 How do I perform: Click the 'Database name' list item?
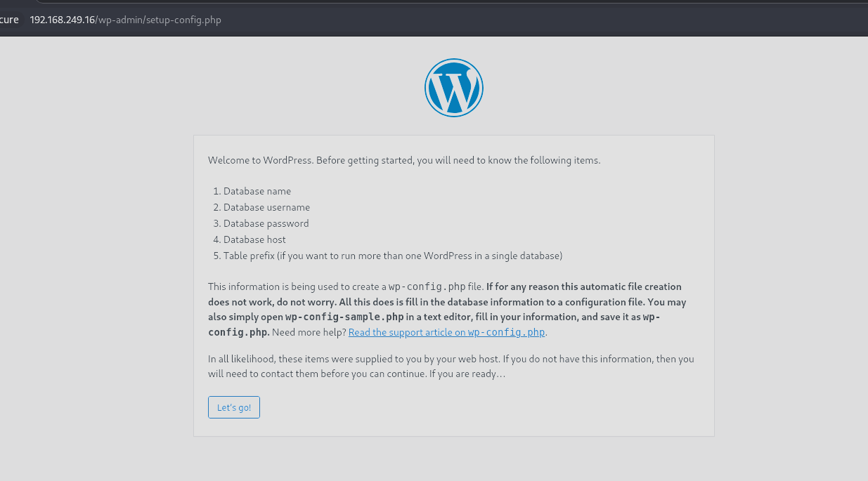pyautogui.click(x=257, y=191)
